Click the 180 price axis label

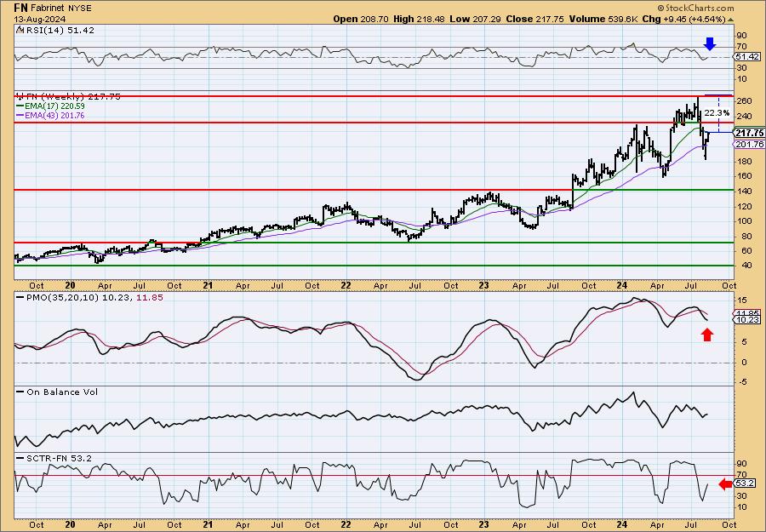[x=745, y=161]
